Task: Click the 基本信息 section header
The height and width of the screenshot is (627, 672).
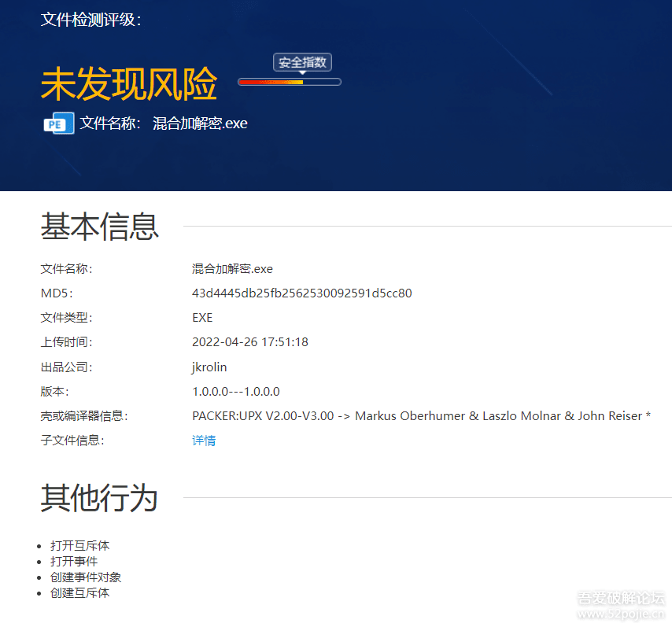Action: (99, 227)
